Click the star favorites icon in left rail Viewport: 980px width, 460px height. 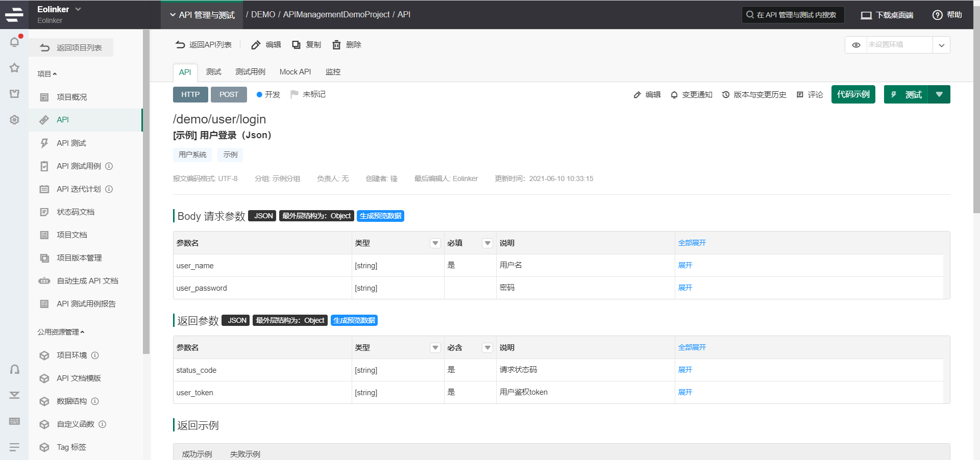point(14,68)
